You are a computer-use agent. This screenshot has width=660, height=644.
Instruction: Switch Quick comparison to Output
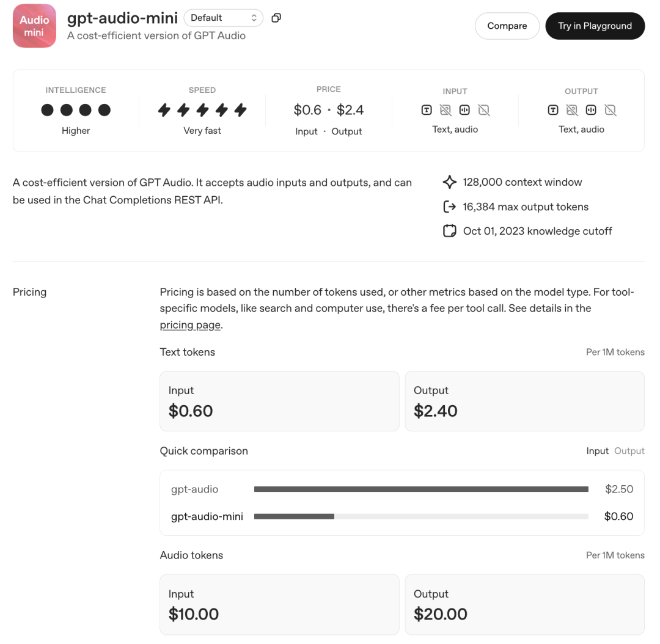(x=629, y=451)
